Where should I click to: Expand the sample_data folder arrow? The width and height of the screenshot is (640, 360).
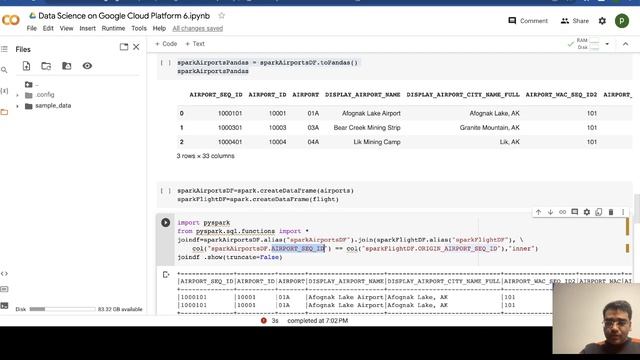18,106
